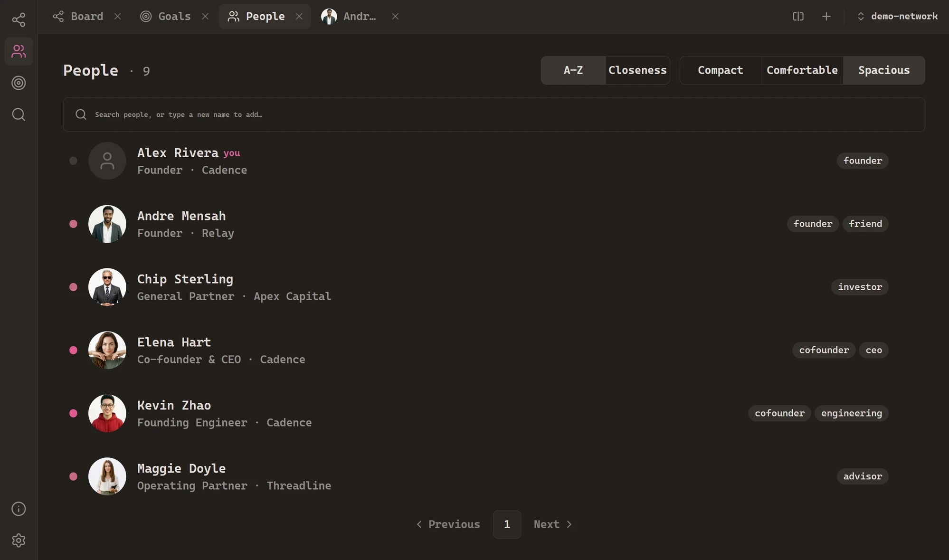The width and height of the screenshot is (949, 560).
Task: Toggle the split view icon
Action: click(x=798, y=17)
